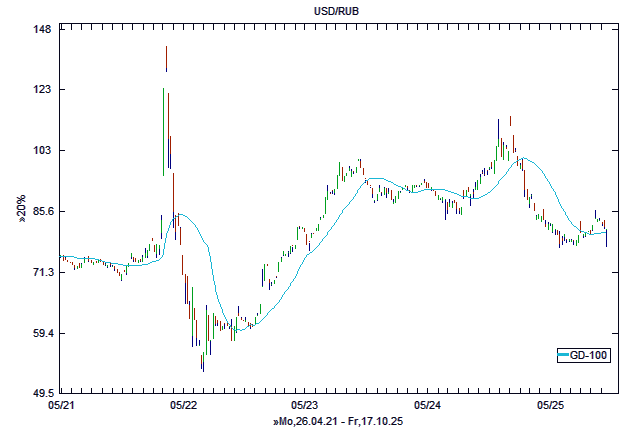This screenshot has height=430, width=630.
Task: Click the last blue candle at right edge
Action: tap(606, 238)
